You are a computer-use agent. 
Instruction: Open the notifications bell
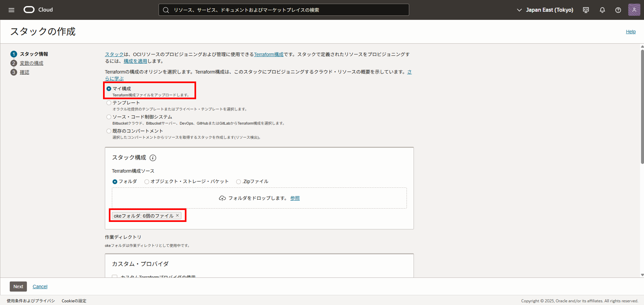tap(602, 10)
